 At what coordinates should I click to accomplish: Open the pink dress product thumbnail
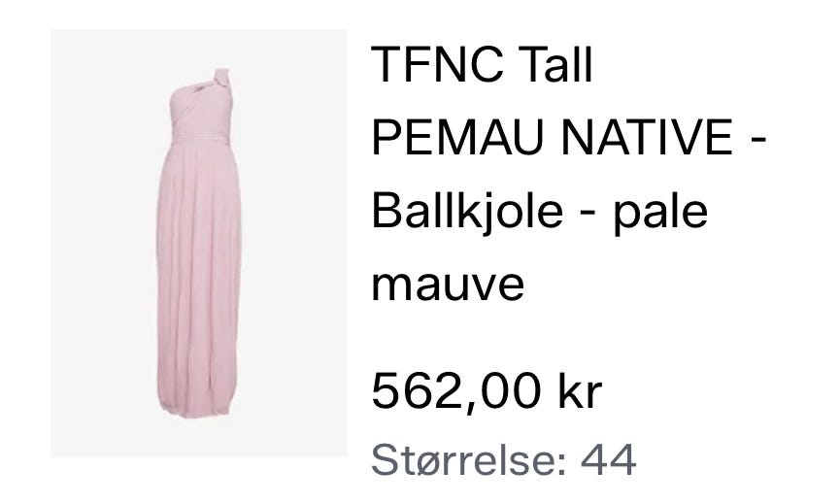pos(199,243)
